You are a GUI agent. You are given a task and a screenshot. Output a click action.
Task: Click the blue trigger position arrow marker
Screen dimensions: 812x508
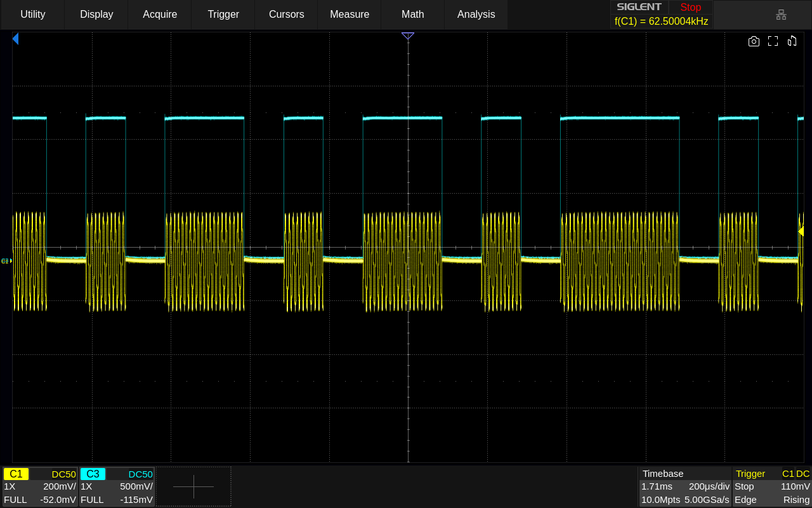tap(15, 39)
